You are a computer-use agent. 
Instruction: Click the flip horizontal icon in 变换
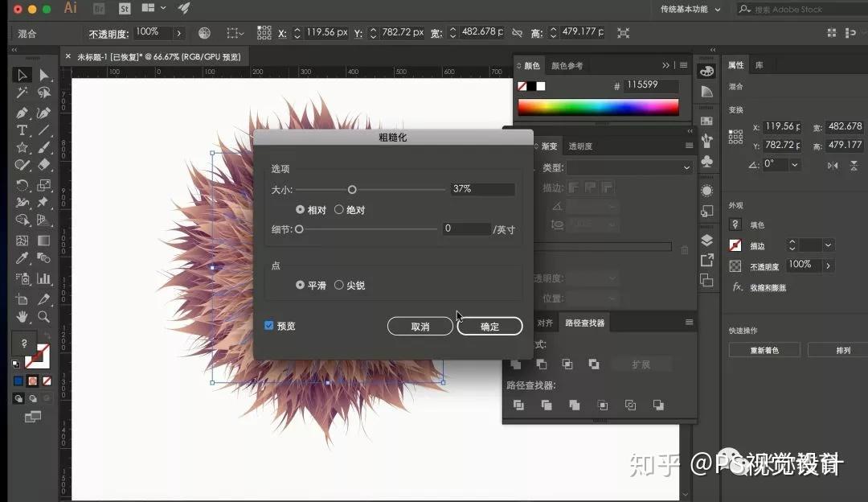pyautogui.click(x=833, y=165)
